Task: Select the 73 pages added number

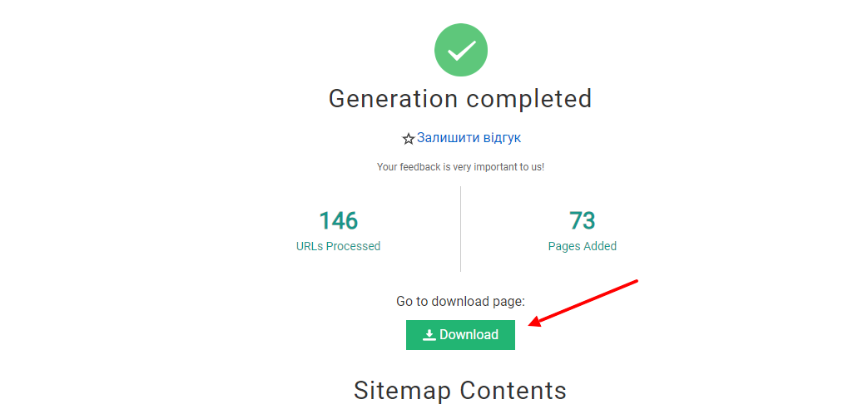Action: click(583, 220)
